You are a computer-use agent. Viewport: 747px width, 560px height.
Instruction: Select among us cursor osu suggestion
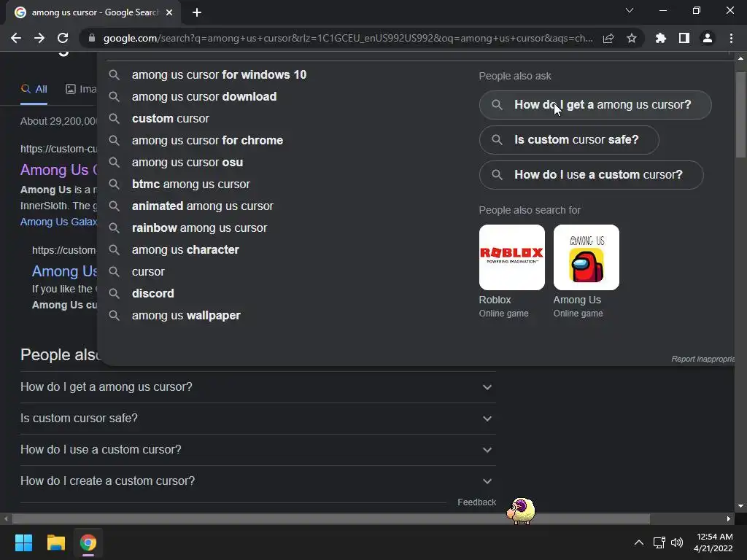pyautogui.click(x=187, y=163)
